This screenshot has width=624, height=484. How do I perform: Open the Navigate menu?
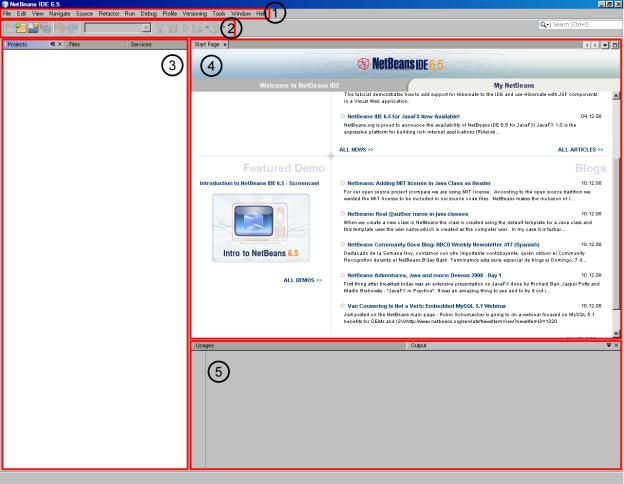point(60,14)
